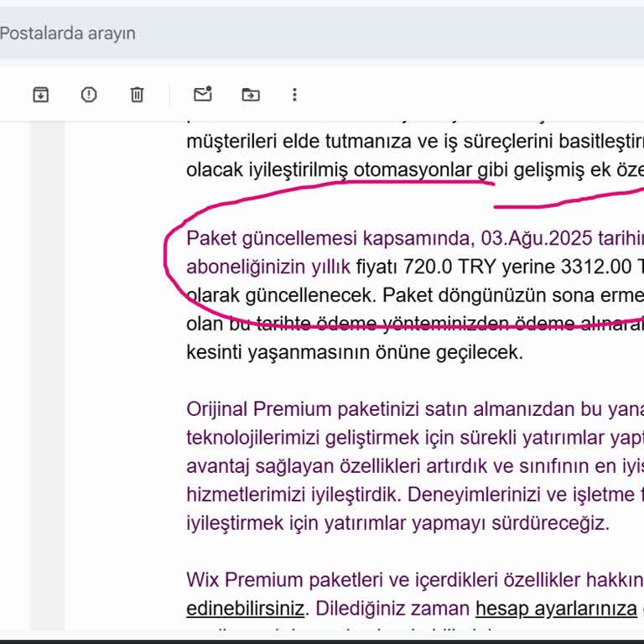Click the text 'kesinti yaşanmasının önüne geçilecek.'
The height and width of the screenshot is (644, 644).
355,352
